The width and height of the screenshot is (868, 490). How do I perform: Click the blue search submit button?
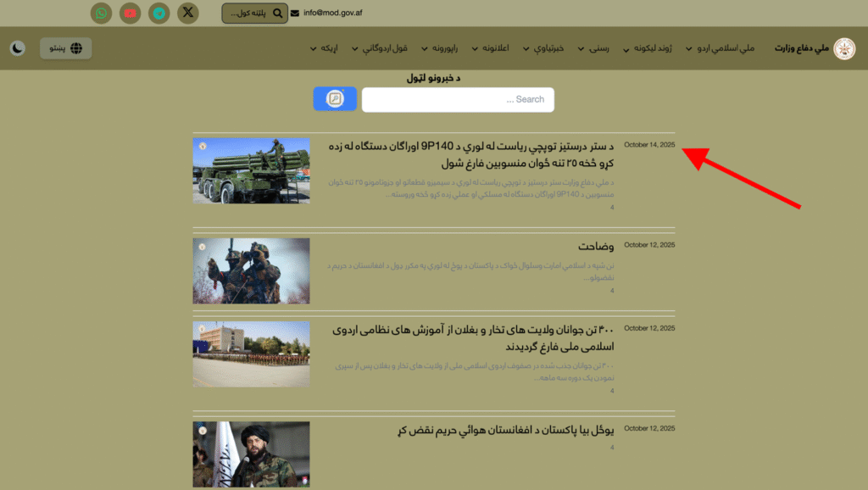[335, 99]
